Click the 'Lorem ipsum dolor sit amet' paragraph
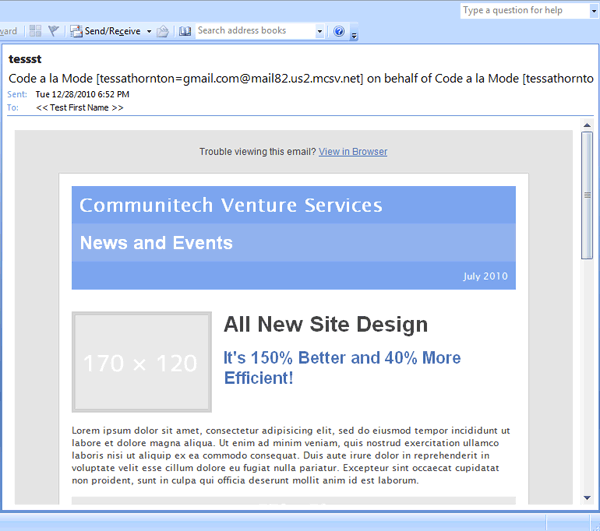This screenshot has width=600, height=531. pos(291,455)
